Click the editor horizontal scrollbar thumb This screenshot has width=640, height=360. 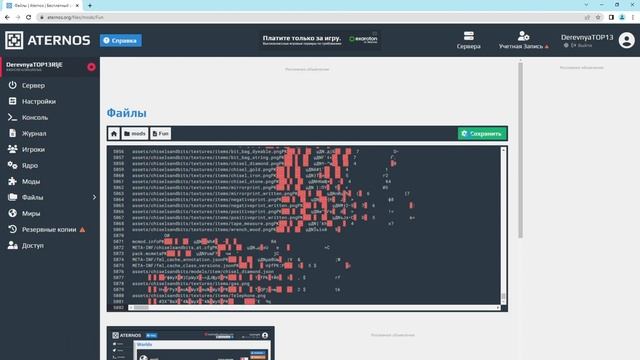point(141,307)
